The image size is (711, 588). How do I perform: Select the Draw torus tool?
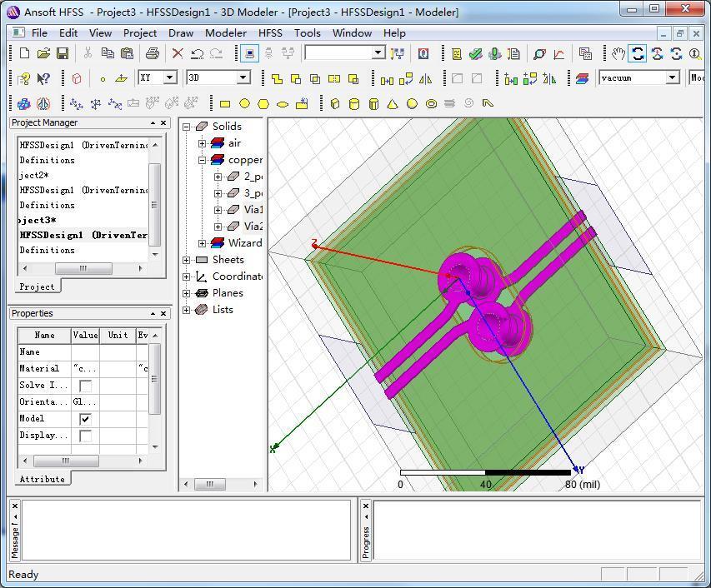(x=431, y=104)
